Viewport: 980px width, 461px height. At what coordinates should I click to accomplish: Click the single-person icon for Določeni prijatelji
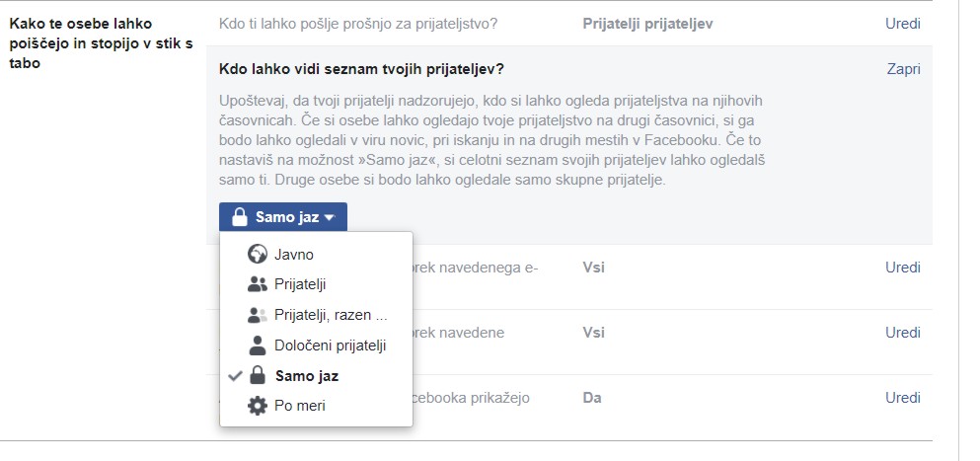click(258, 346)
